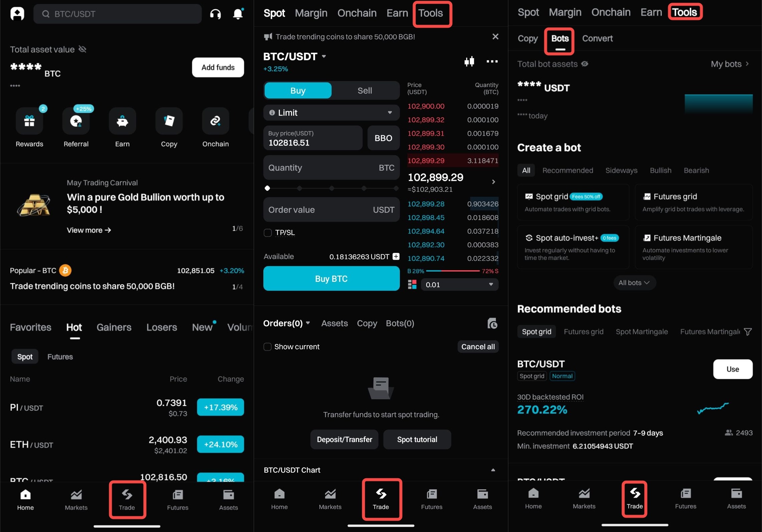
Task: Check the Show current checkbox
Action: [x=267, y=347]
